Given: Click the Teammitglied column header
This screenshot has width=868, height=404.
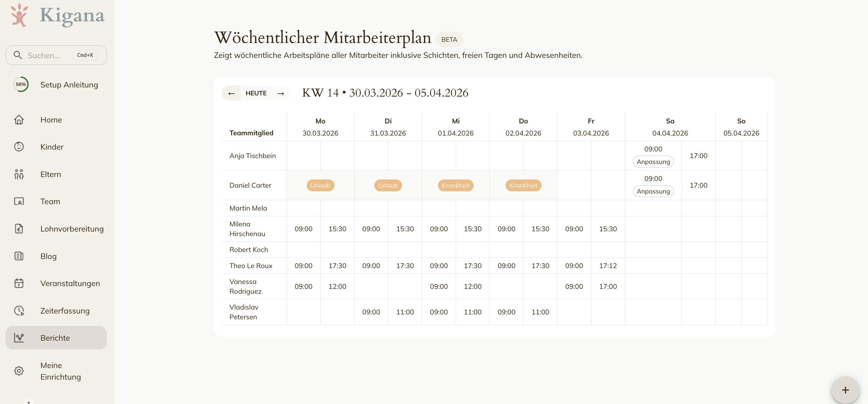Looking at the screenshot, I should pyautogui.click(x=251, y=133).
